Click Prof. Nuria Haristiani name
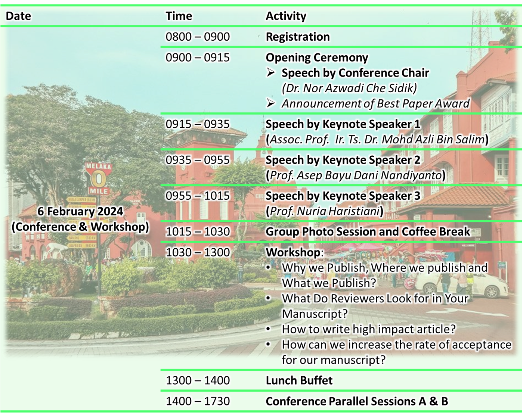This screenshot has height=420, width=523. 324,211
